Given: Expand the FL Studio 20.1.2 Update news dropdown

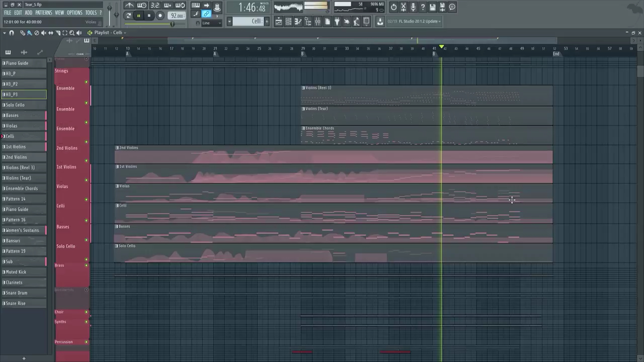Looking at the screenshot, I should 440,21.
